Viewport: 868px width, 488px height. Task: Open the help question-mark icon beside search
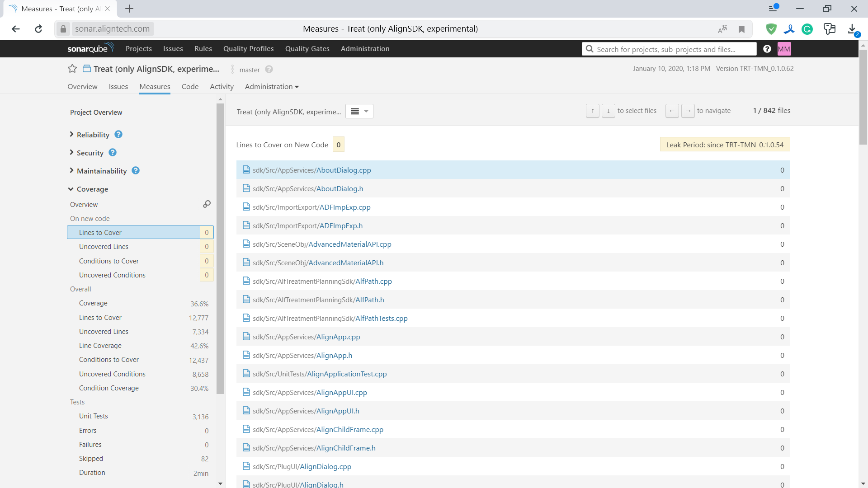[767, 49]
